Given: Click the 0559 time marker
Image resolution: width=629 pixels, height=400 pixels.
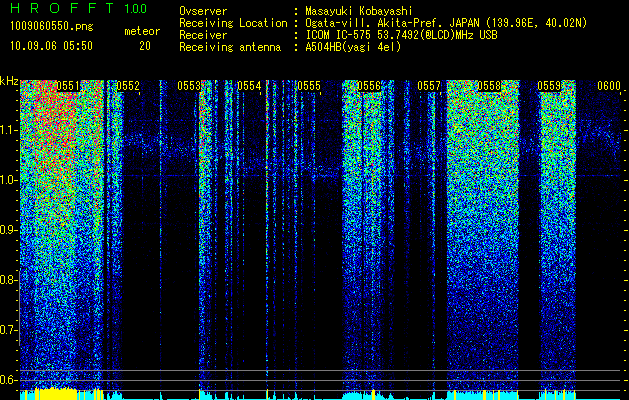Looking at the screenshot, I should pyautogui.click(x=549, y=86).
